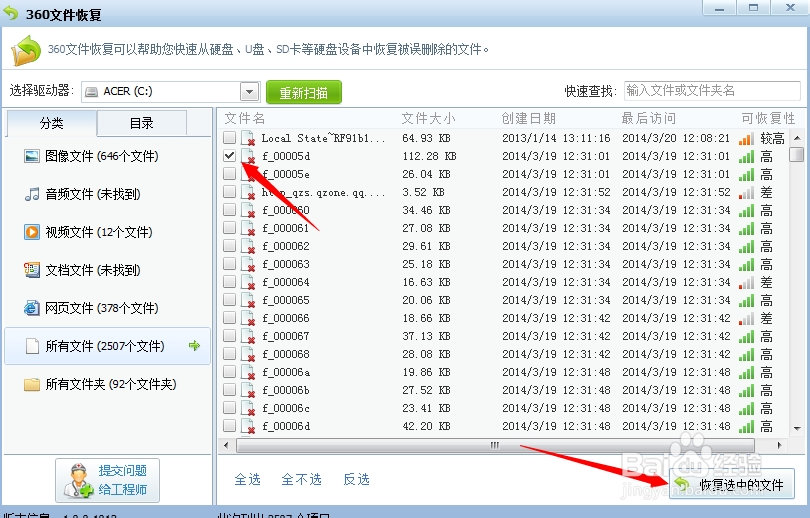This screenshot has width=810, height=518.
Task: Check the f_00006a file checkbox
Action: (229, 371)
